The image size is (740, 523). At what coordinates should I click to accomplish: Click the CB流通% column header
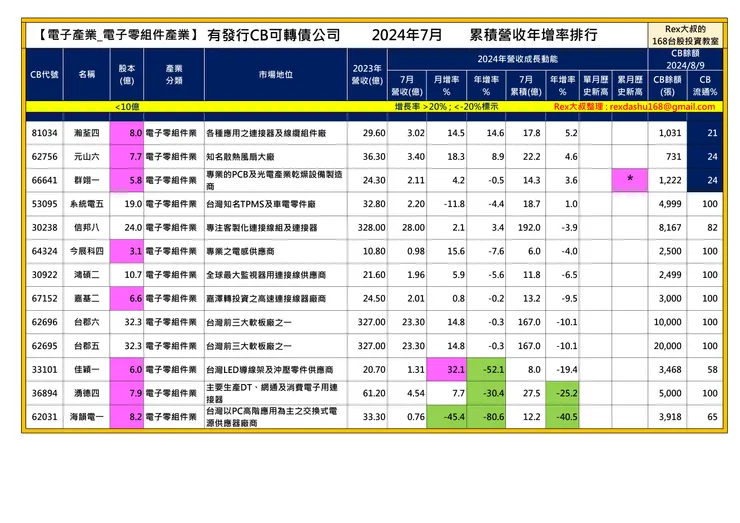[x=705, y=85]
